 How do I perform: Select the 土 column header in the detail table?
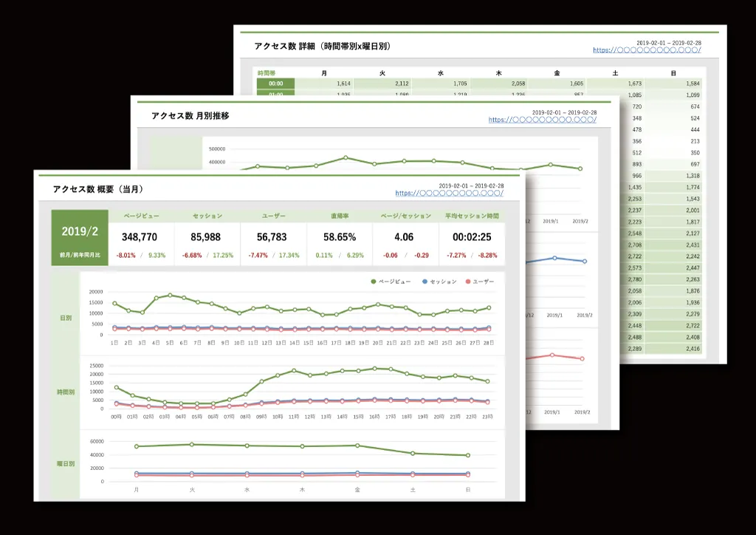click(x=615, y=73)
